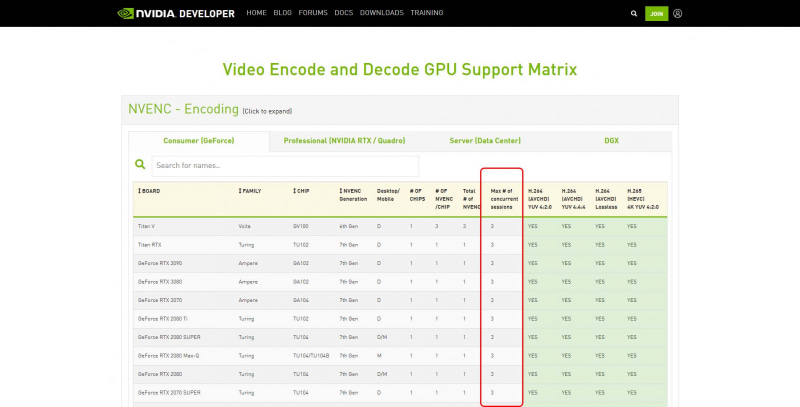Image resolution: width=800 pixels, height=407 pixels.
Task: Select the 'GeForce RTX 2080 Ti' row name
Action: pyautogui.click(x=163, y=319)
